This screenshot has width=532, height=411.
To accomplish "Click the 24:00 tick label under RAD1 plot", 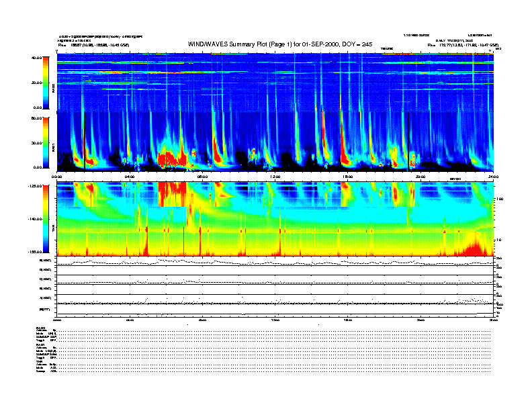I will tap(493, 177).
